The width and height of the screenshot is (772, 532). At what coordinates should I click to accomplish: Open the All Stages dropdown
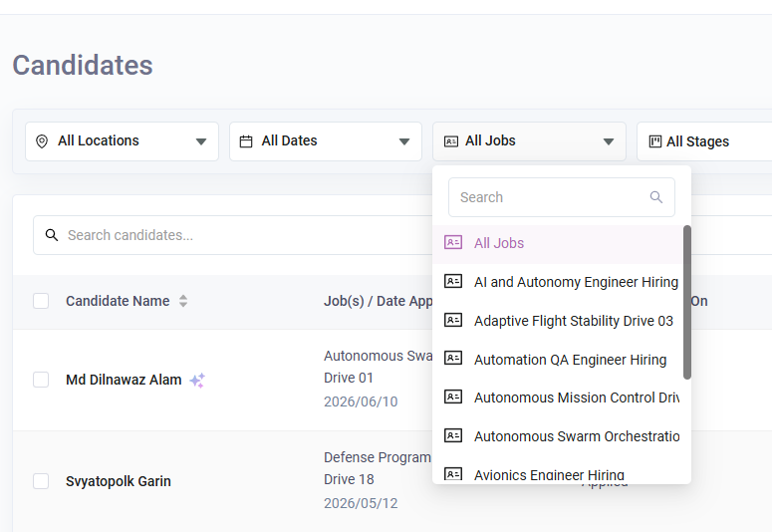[x=704, y=141]
